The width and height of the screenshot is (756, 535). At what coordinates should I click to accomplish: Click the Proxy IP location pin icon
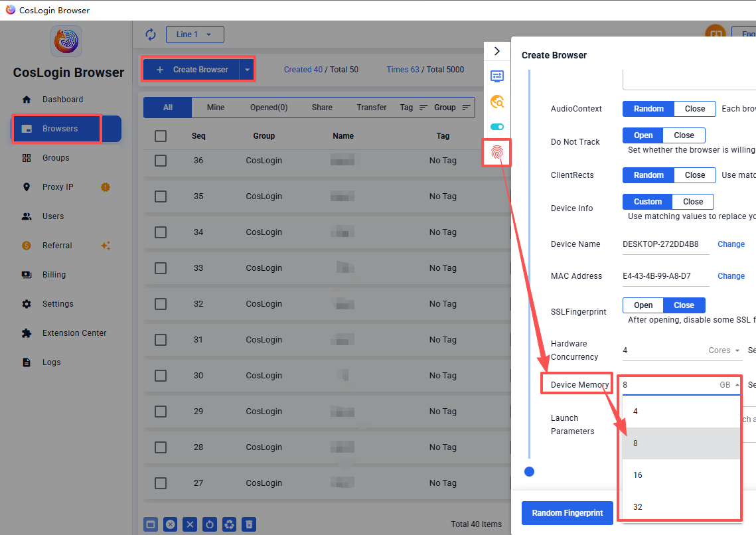[27, 187]
